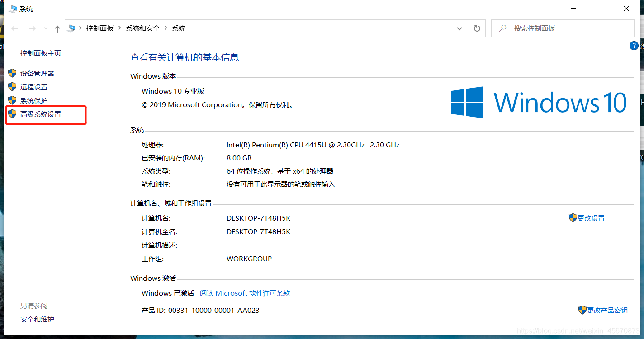The height and width of the screenshot is (339, 644).
Task: Click the WORKGROUP workgroup value
Action: coord(249,259)
